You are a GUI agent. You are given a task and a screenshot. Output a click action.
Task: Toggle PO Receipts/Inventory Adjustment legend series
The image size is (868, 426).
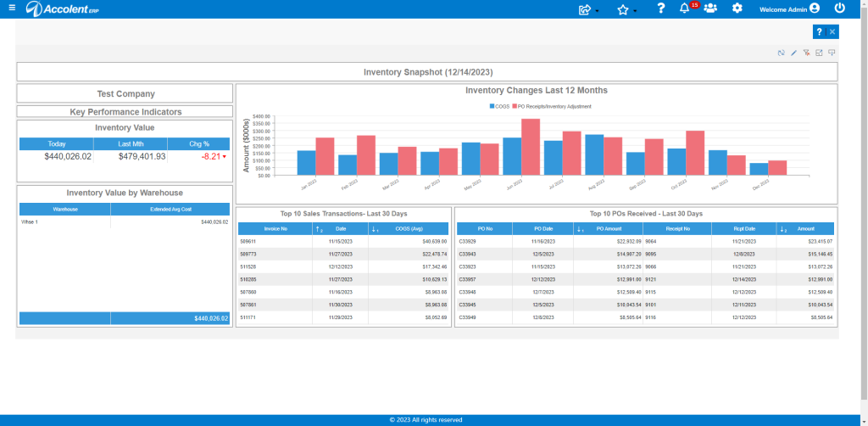pos(551,106)
